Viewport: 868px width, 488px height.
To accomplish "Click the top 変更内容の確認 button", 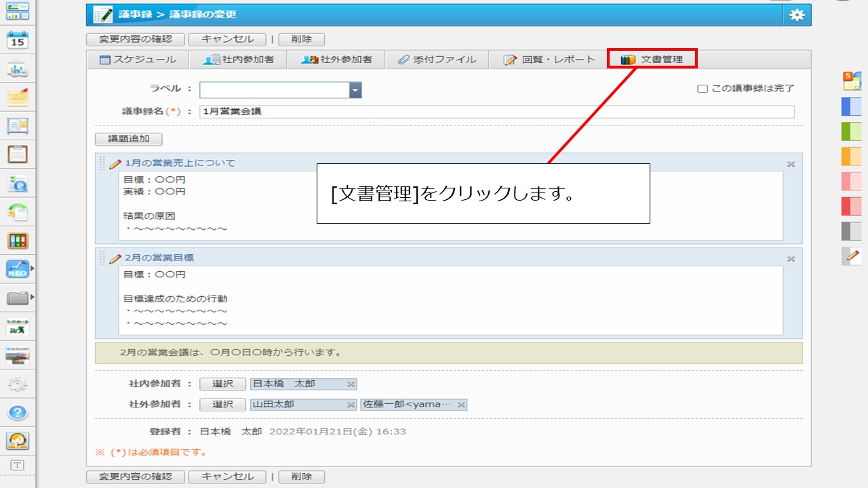I will 136,39.
